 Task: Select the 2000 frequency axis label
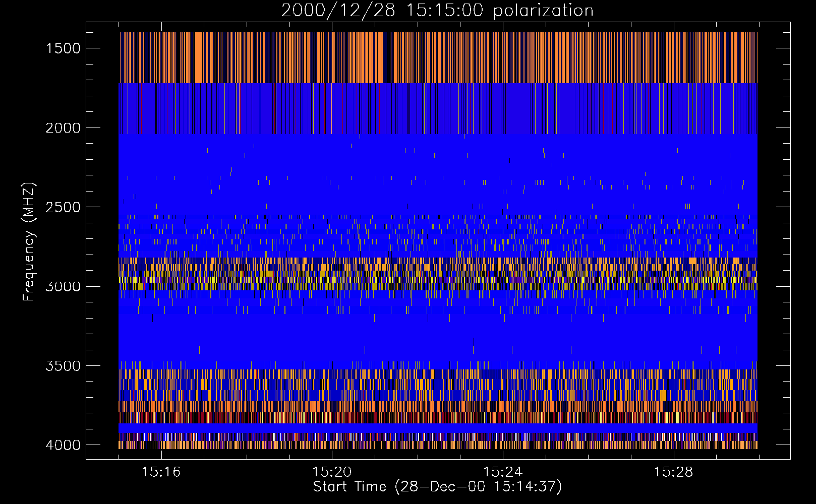(x=63, y=128)
